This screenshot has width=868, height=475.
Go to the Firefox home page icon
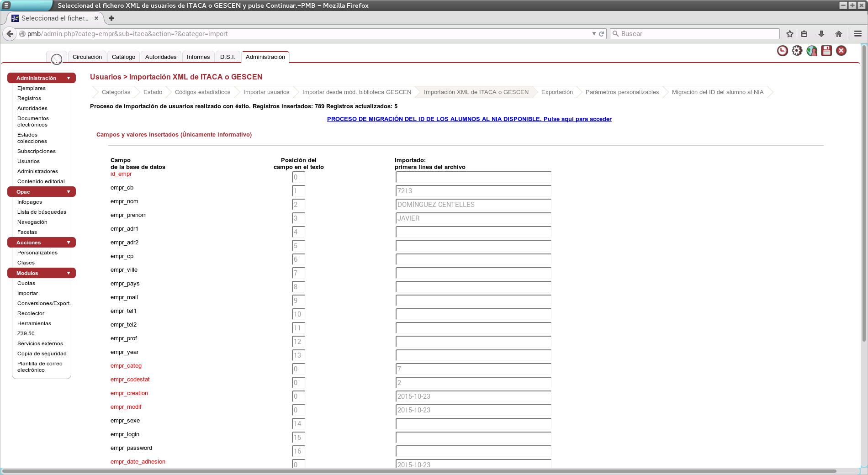click(x=838, y=34)
